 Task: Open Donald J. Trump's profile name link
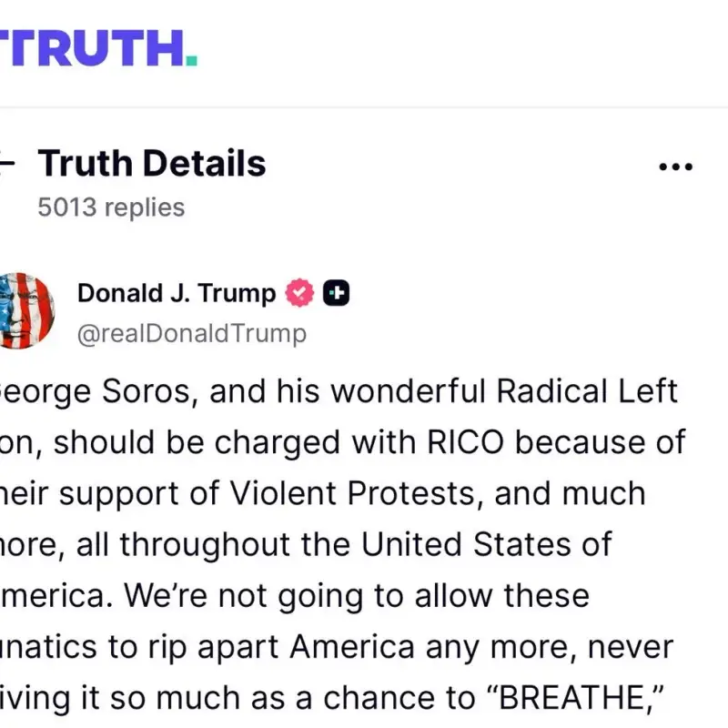pyautogui.click(x=176, y=293)
